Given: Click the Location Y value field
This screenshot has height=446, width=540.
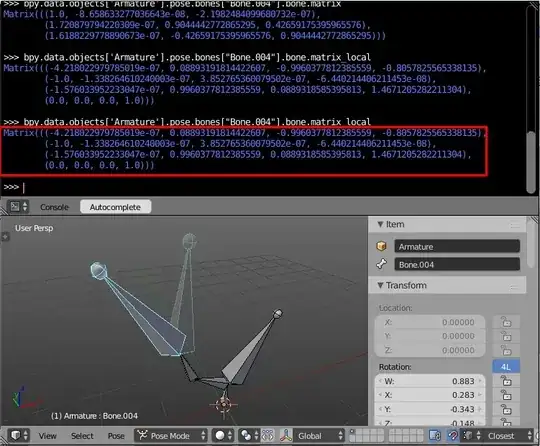Looking at the screenshot, I should [x=430, y=336].
